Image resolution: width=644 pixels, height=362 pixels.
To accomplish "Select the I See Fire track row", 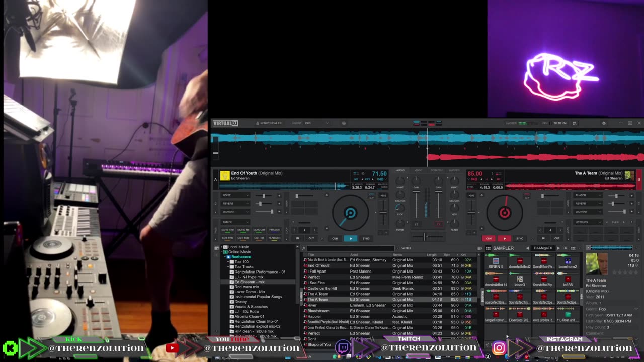I will coord(390,283).
